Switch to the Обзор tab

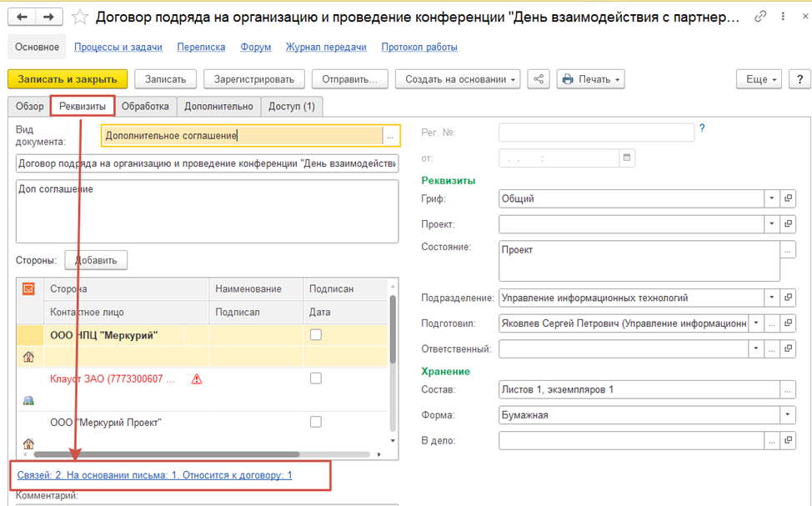[29, 106]
